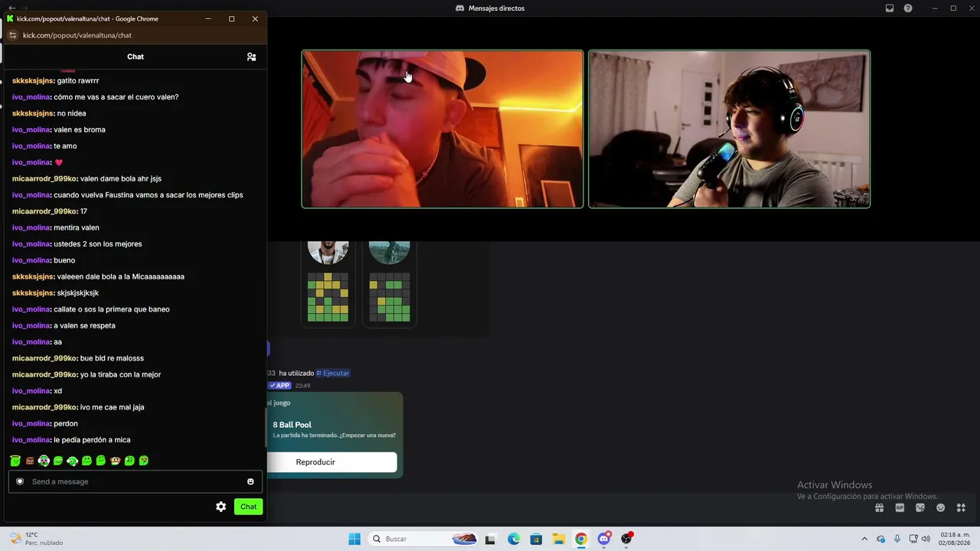Click Reproducir button in 8 Ball Pool card
Screen dimensions: 980x551
click(x=332, y=462)
